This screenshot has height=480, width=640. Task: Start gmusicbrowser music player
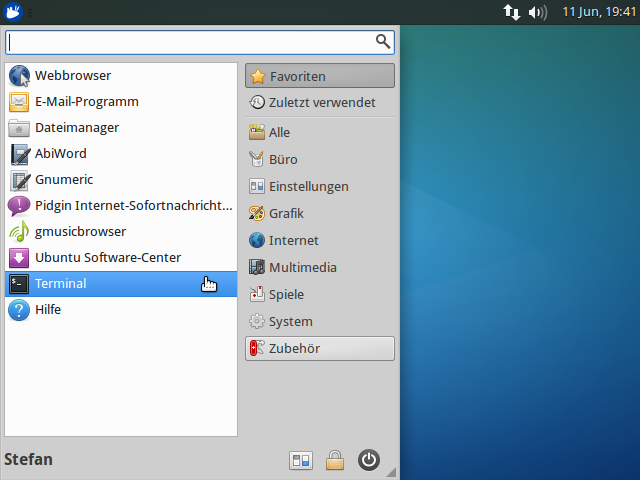tap(80, 232)
